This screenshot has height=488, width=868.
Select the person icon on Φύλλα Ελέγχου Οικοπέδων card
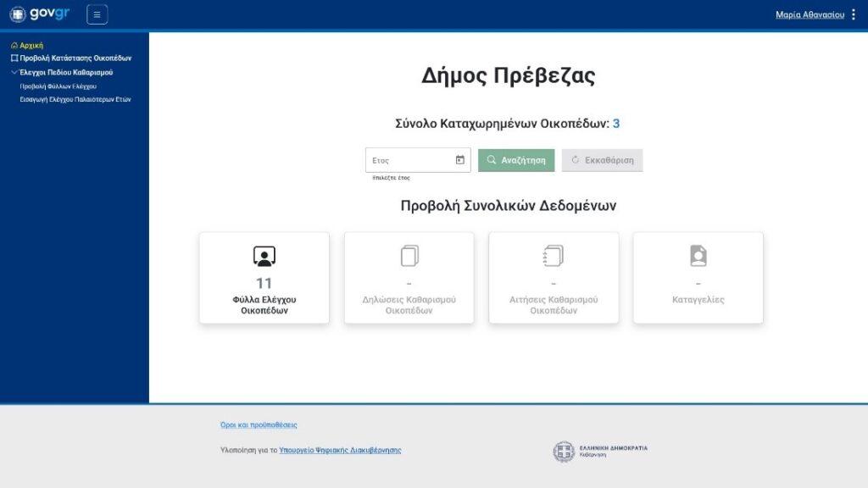tap(263, 256)
